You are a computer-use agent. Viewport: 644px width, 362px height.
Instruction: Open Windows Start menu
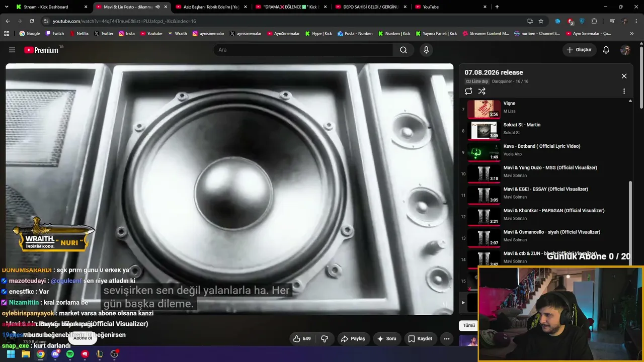pyautogui.click(x=11, y=354)
